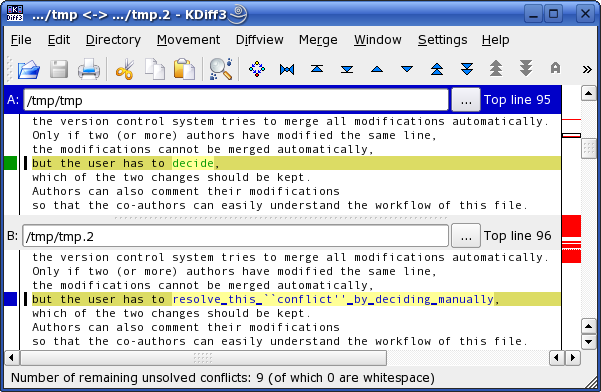
Task: Click the lower scrollbar up arrow
Action: [589, 326]
